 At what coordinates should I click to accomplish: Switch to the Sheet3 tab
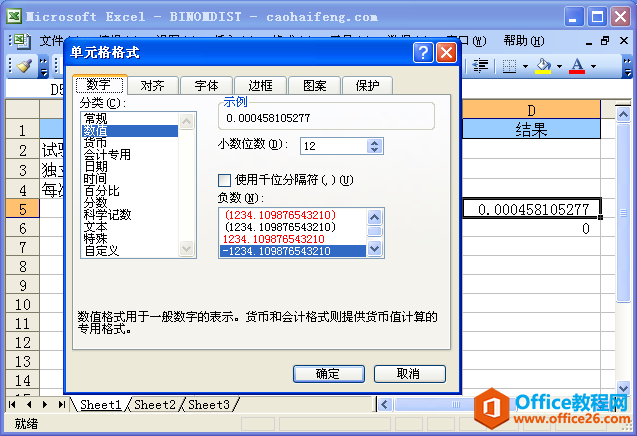(209, 405)
